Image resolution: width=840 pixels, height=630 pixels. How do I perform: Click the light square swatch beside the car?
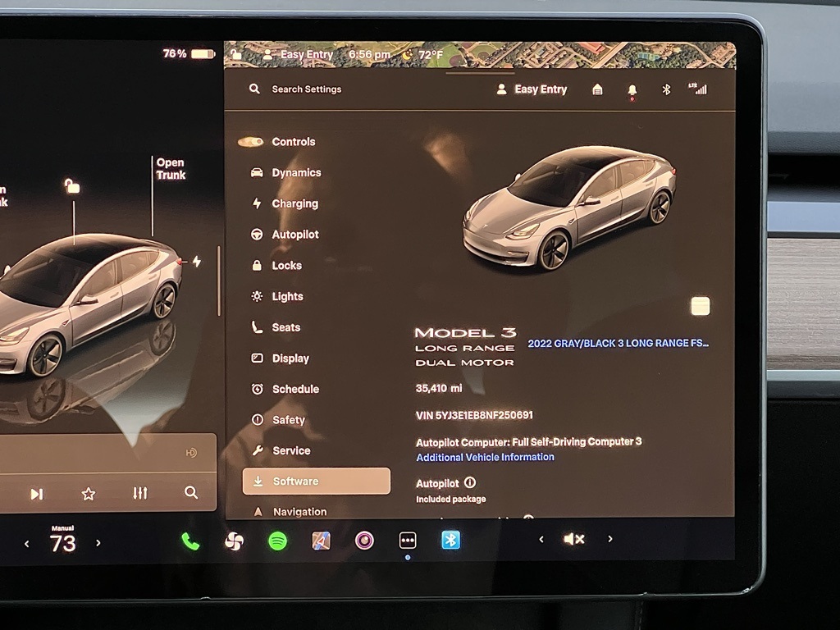700,306
